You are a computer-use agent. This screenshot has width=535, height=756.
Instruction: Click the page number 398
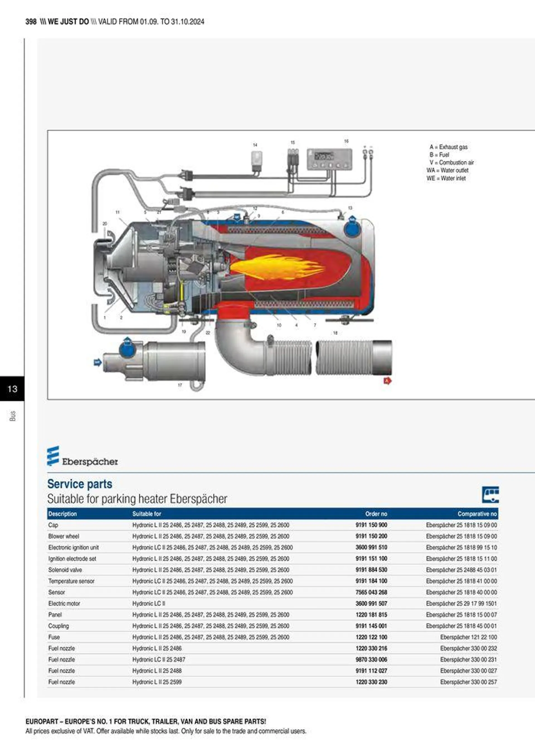[31, 22]
